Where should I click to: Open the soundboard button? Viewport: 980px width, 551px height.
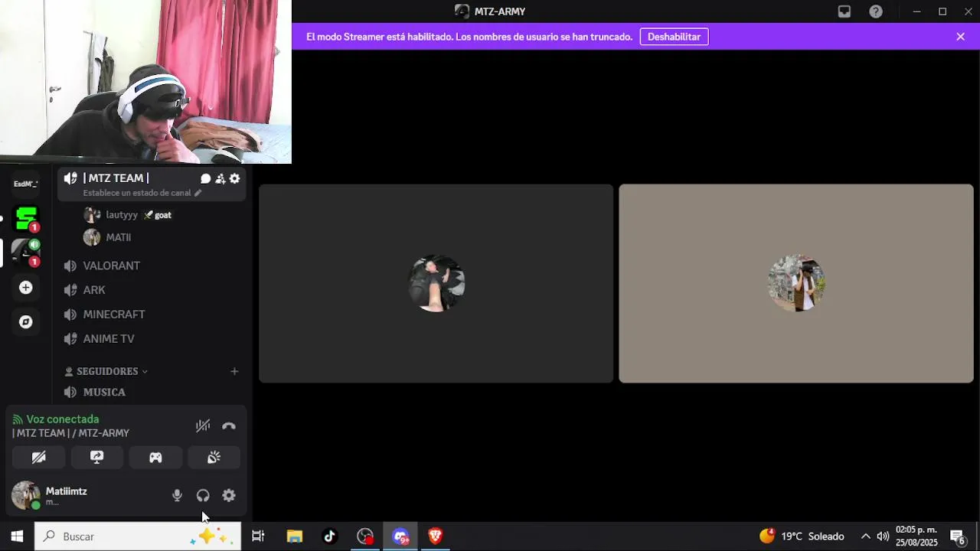[x=214, y=457]
